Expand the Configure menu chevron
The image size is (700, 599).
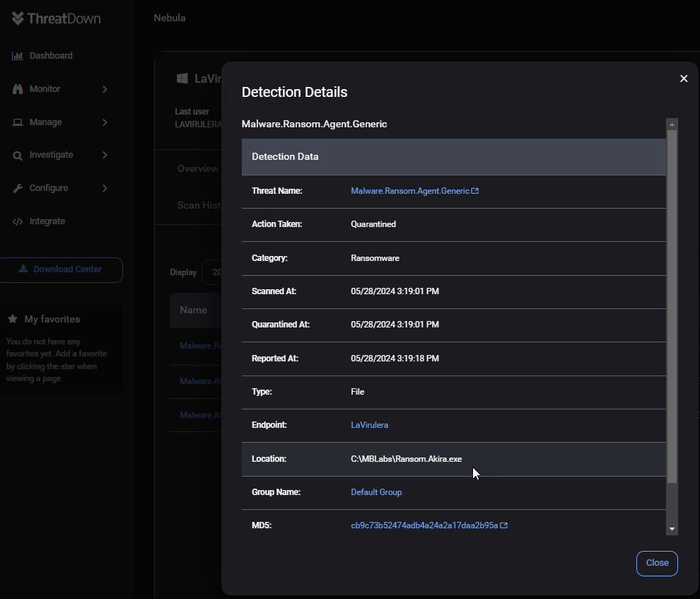(x=105, y=188)
